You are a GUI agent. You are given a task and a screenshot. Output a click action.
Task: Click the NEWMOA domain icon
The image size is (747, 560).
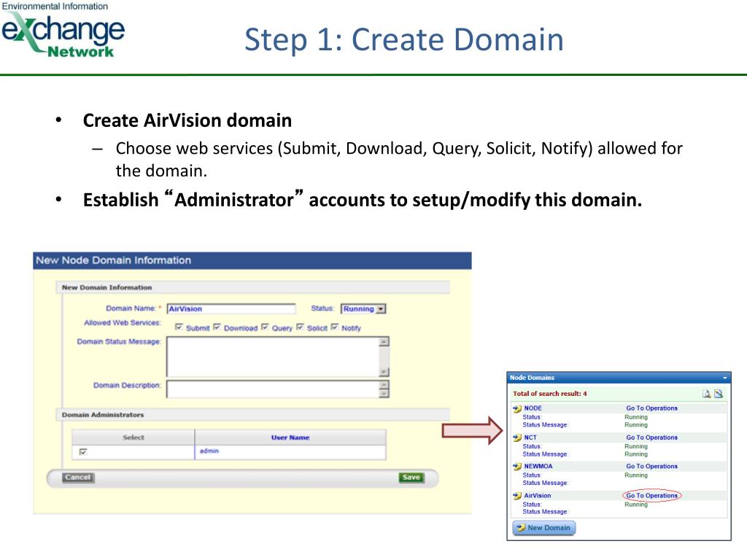click(517, 467)
